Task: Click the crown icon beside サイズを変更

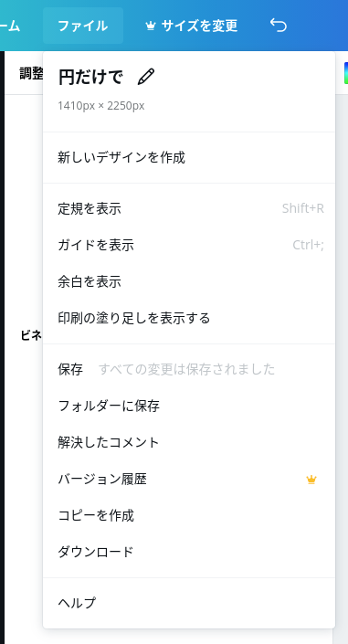Action: (151, 26)
